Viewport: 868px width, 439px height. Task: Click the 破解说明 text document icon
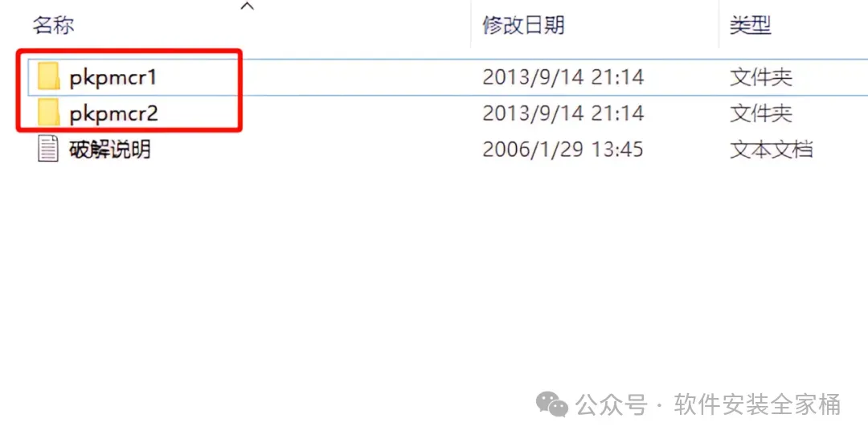pos(48,149)
